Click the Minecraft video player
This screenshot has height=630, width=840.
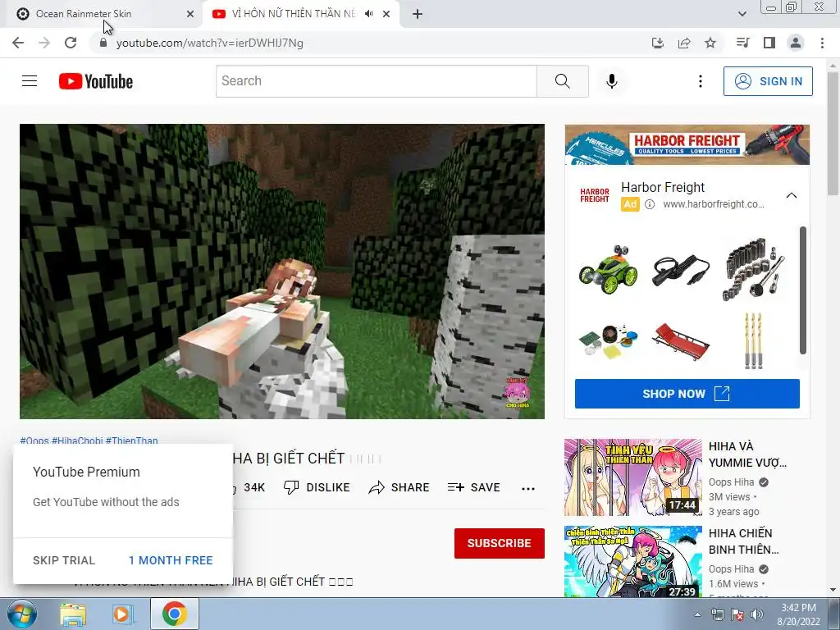[282, 271]
